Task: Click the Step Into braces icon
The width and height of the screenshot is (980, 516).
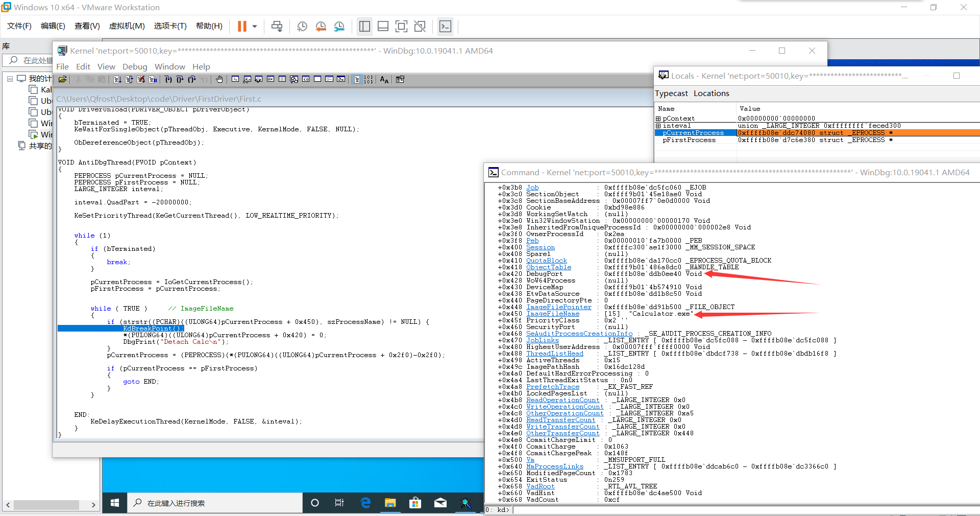Action: point(168,79)
